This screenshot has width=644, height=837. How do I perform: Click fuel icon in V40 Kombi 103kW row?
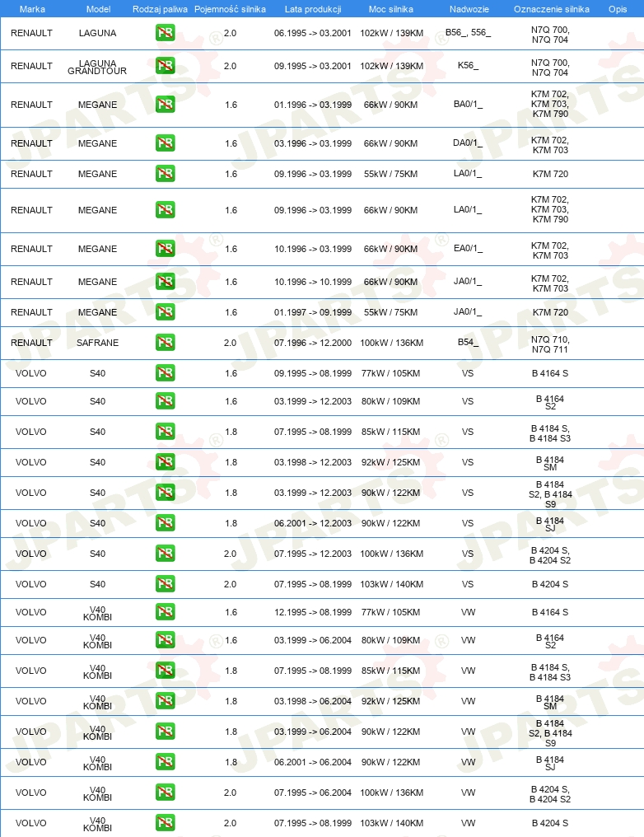click(x=166, y=823)
